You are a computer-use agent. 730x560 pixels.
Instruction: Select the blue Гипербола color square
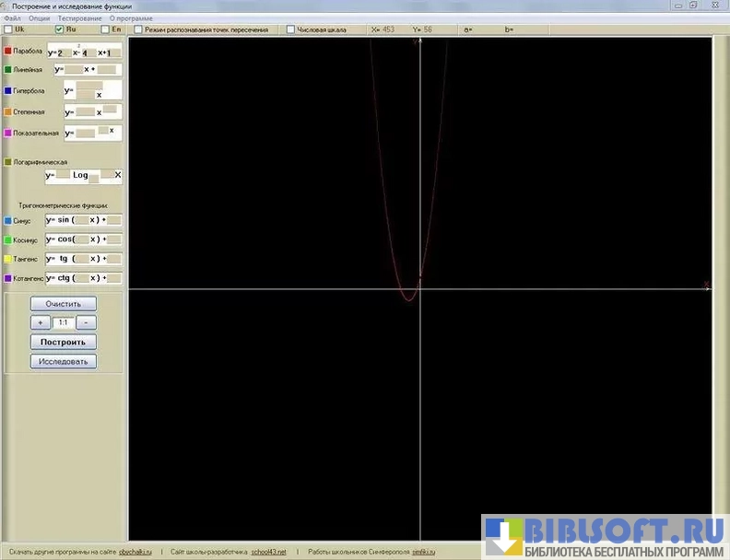[7, 91]
